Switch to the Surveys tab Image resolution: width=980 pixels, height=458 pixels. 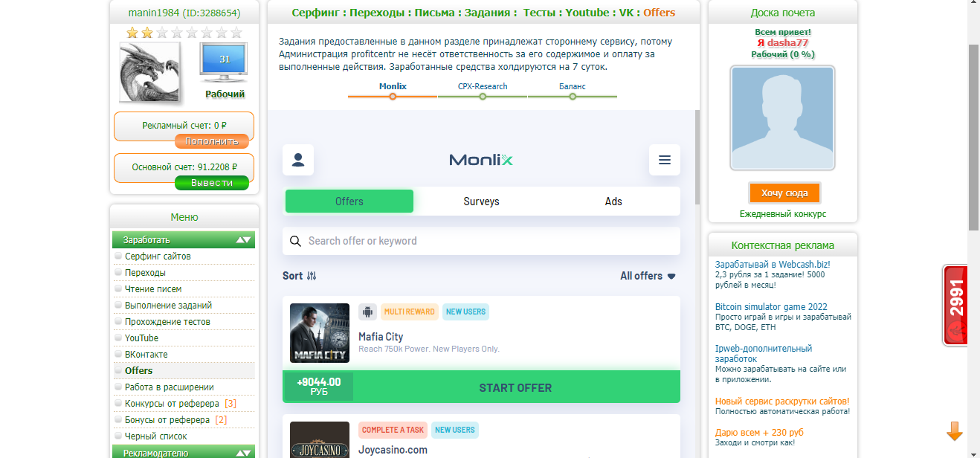(481, 201)
